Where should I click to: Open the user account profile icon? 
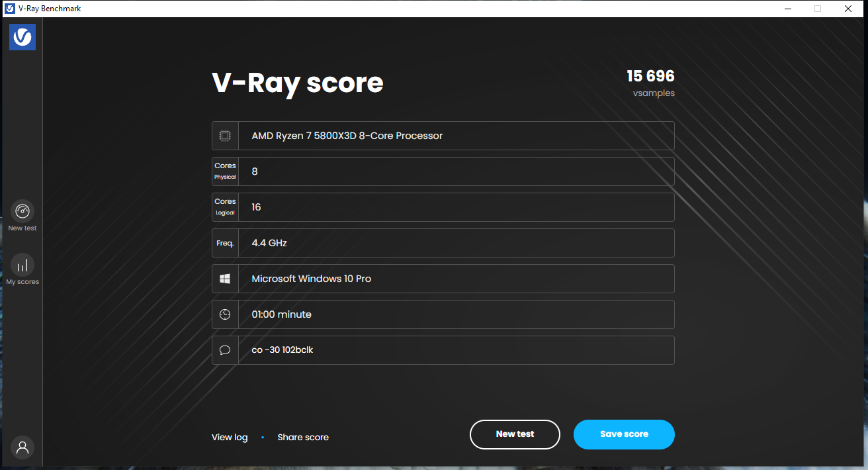tap(22, 448)
